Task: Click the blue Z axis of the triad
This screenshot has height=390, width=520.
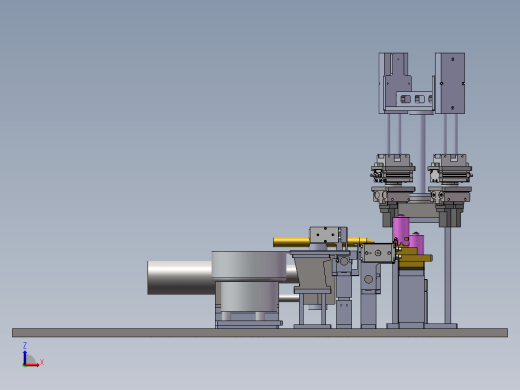Action: pyautogui.click(x=25, y=357)
